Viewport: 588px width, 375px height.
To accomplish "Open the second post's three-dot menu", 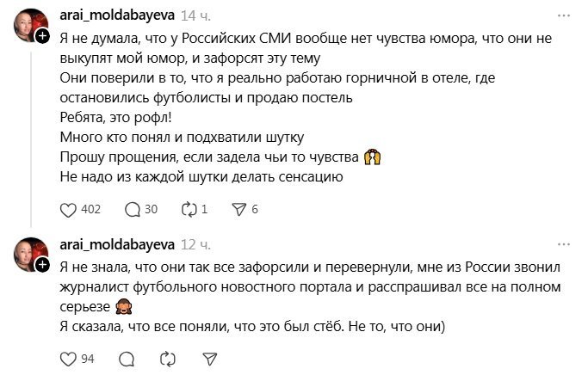I will [562, 243].
